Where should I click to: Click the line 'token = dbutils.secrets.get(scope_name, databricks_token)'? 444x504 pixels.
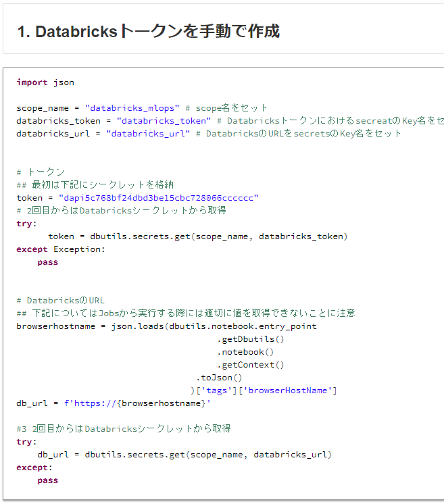(x=198, y=236)
